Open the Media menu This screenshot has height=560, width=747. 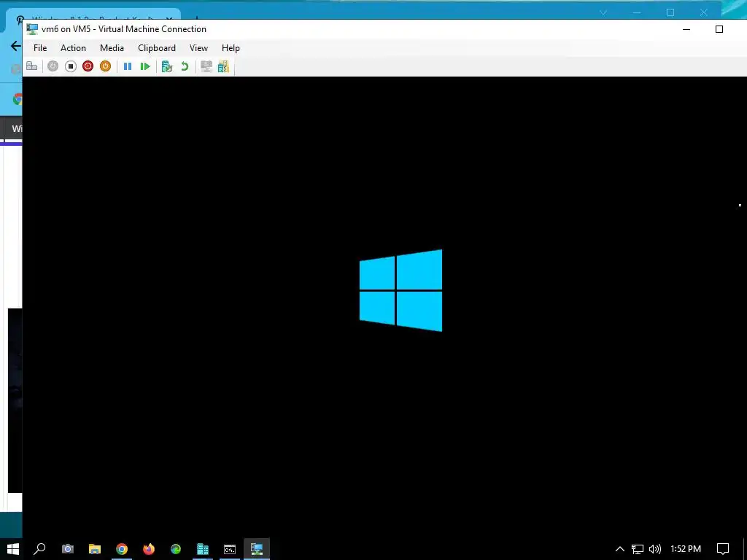click(112, 48)
